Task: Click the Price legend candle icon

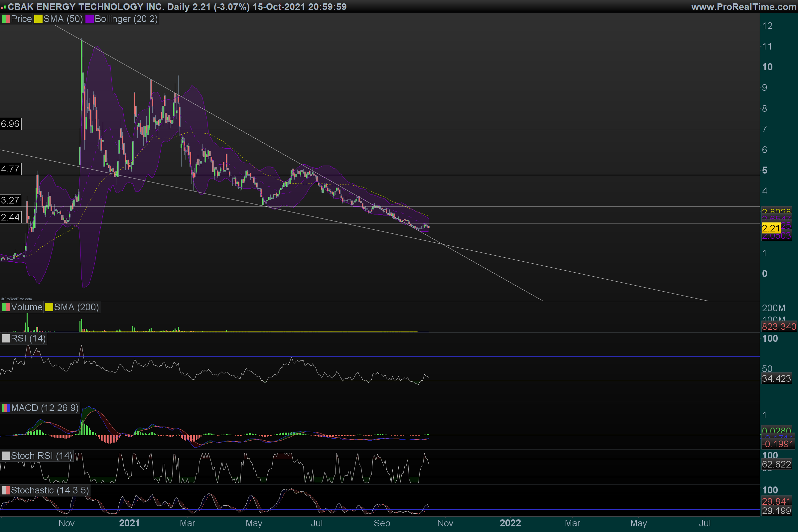Action: coord(6,19)
